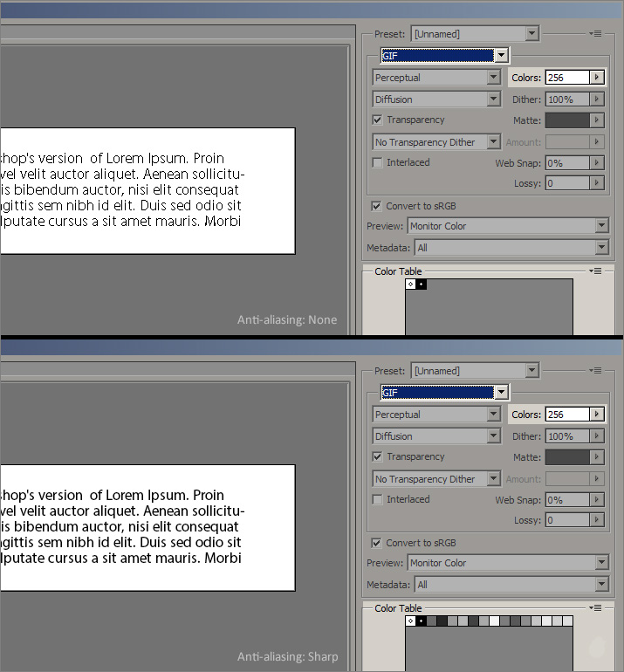Open No Transparency Dither dropdown in lower panel

point(494,479)
